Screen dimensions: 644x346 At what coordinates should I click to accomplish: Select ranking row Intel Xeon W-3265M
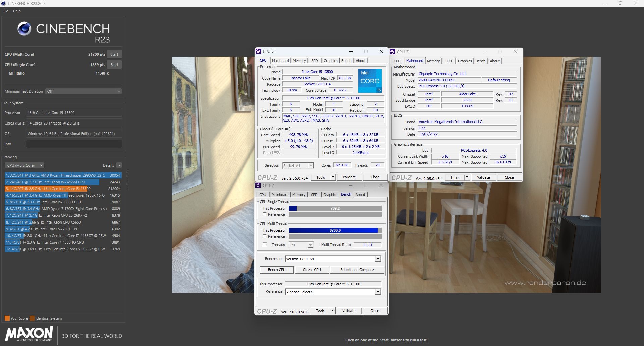(x=63, y=182)
